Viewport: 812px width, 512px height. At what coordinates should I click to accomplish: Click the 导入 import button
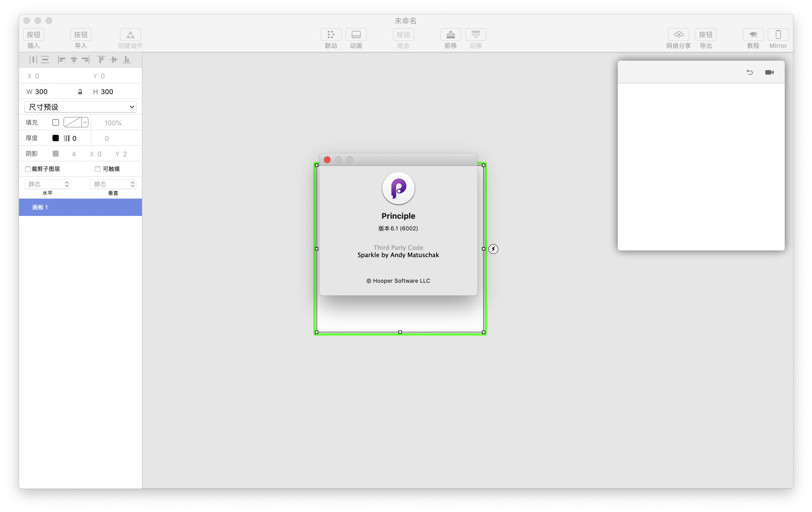81,35
